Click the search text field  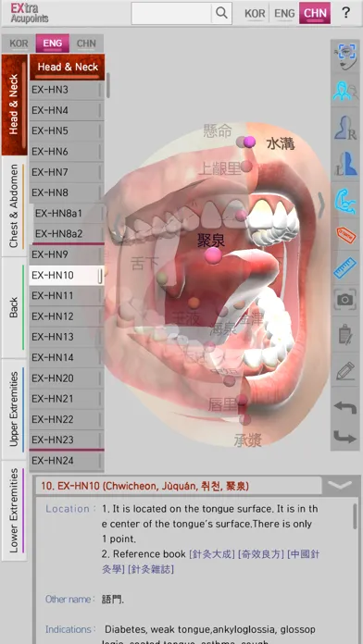[171, 13]
